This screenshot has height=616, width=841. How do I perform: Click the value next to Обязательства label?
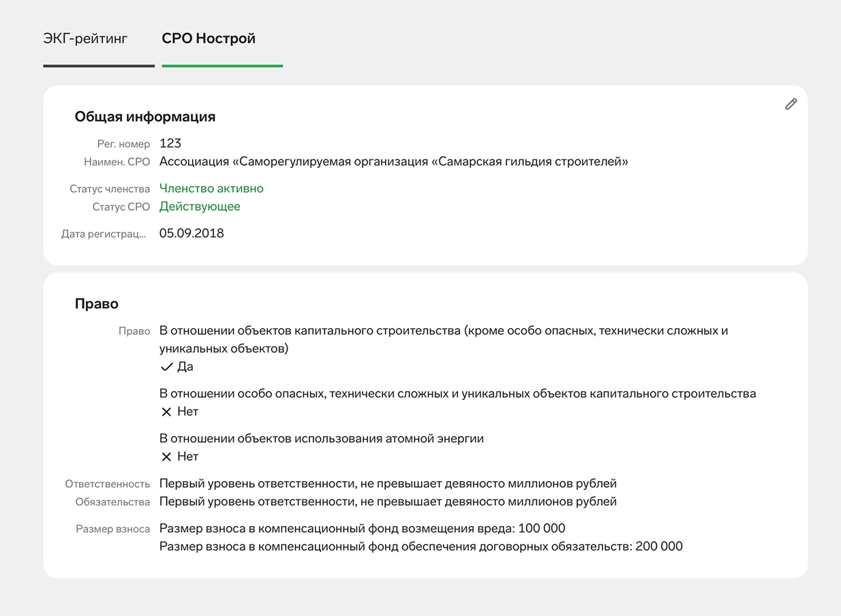pyautogui.click(x=388, y=502)
